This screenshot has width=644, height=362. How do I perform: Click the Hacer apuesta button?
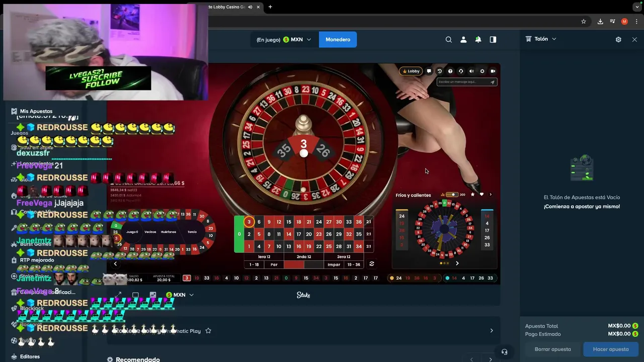(611, 349)
